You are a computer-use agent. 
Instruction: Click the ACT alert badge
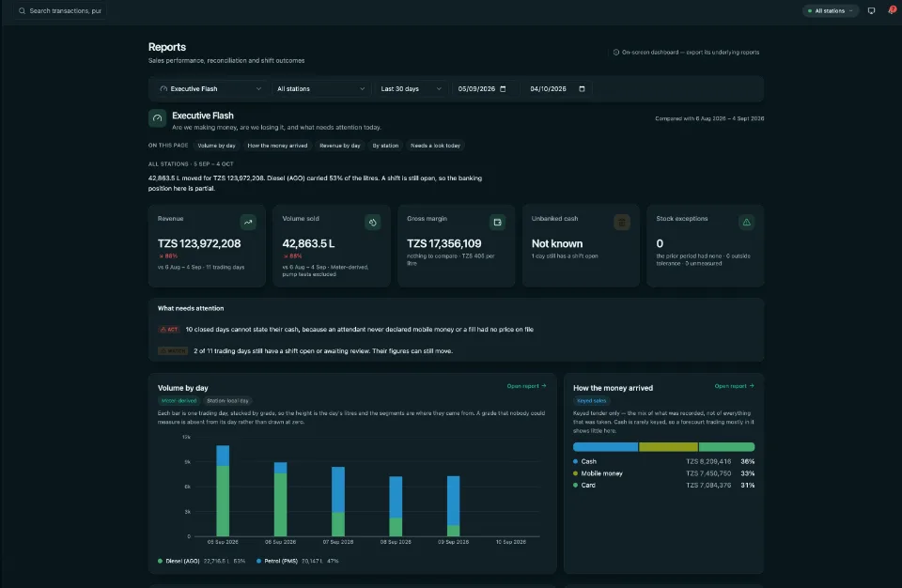(169, 330)
